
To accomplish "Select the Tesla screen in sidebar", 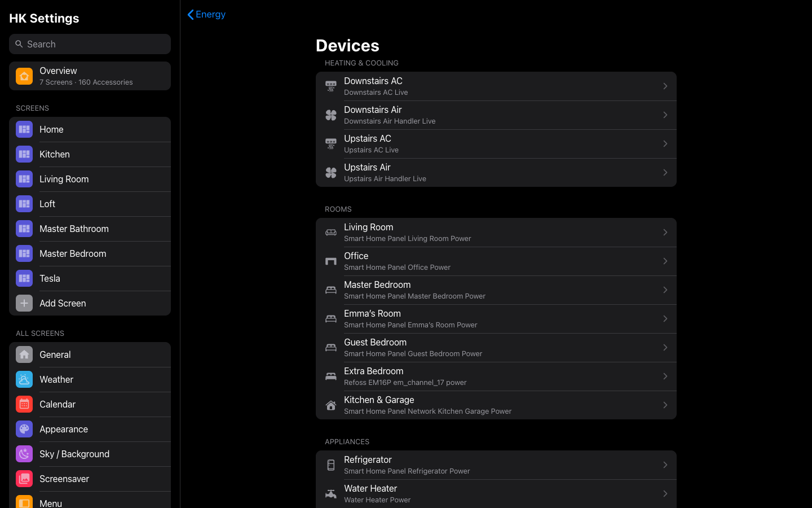I will point(90,278).
